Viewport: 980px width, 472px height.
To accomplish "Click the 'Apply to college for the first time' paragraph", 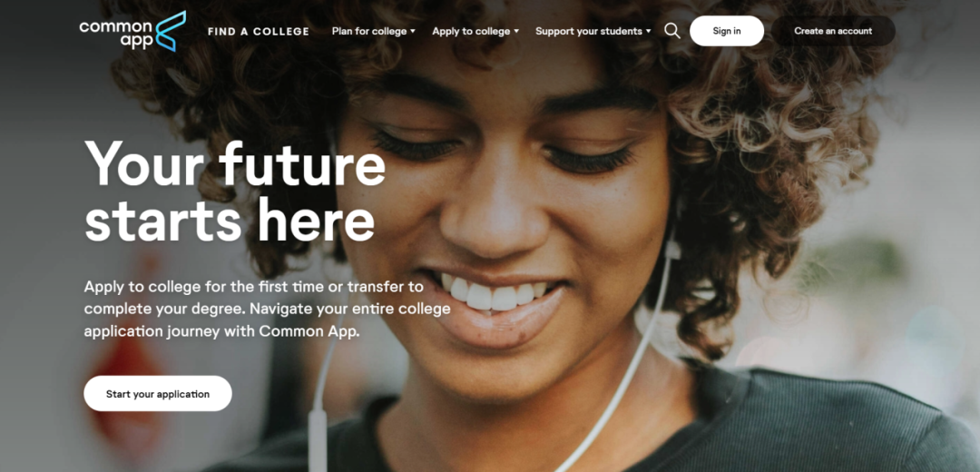I will click(x=267, y=309).
